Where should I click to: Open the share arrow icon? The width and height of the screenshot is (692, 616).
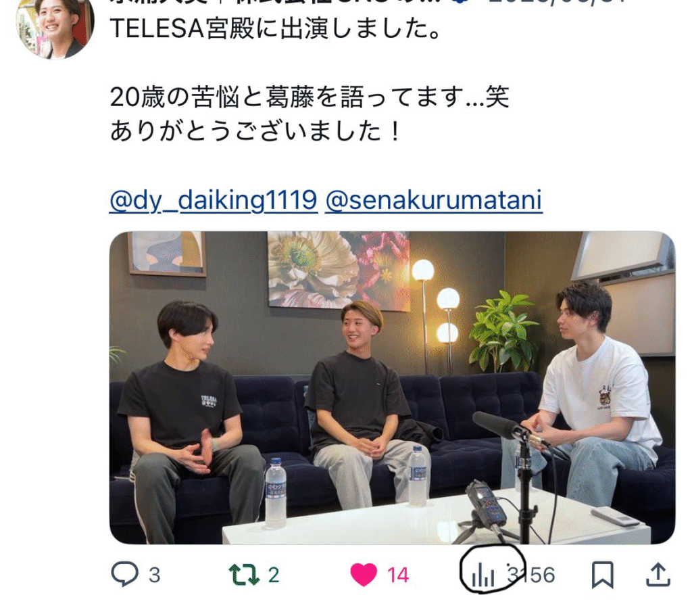pos(658,575)
